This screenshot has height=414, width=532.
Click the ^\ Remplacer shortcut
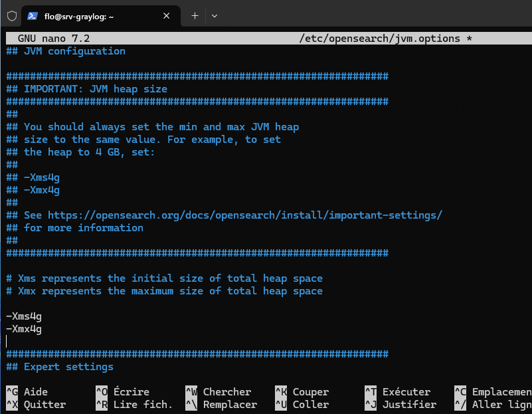[221, 404]
